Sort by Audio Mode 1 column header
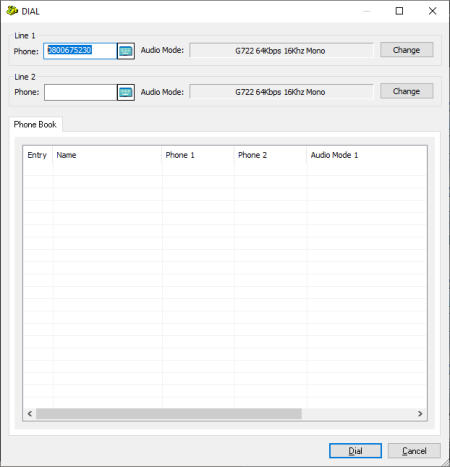The height and width of the screenshot is (467, 450). (x=366, y=155)
